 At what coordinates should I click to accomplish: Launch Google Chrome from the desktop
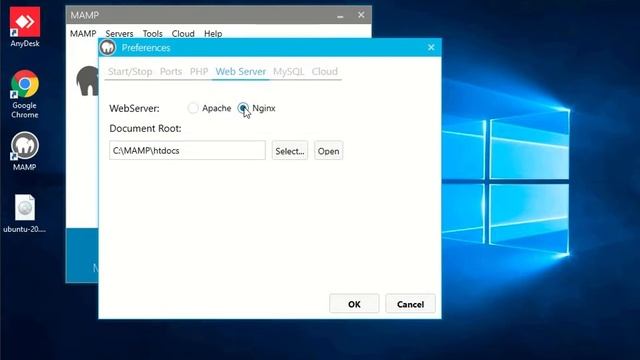click(x=25, y=94)
